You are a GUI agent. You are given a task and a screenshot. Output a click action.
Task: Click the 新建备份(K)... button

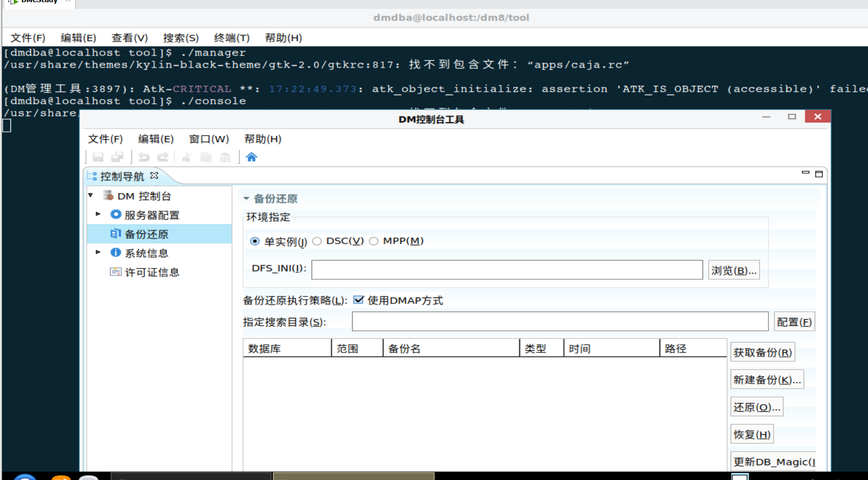pos(767,379)
